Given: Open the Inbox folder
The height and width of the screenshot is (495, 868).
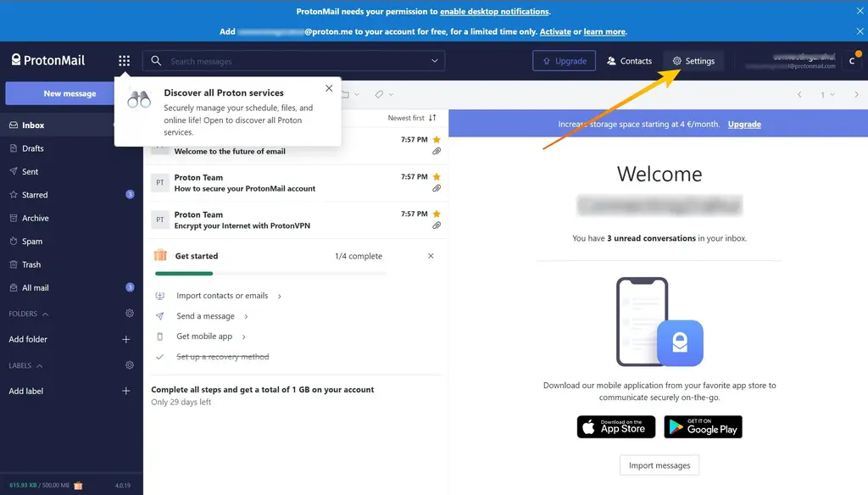Looking at the screenshot, I should (x=71, y=125).
